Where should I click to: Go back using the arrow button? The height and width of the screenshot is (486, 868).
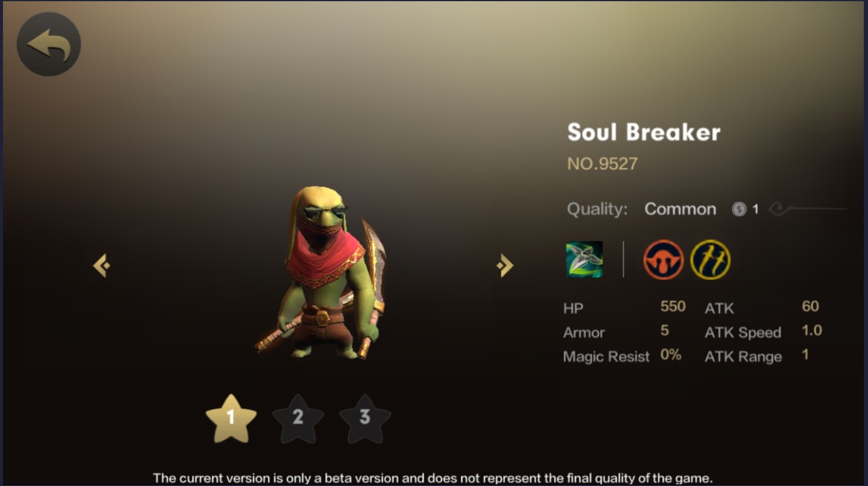49,44
